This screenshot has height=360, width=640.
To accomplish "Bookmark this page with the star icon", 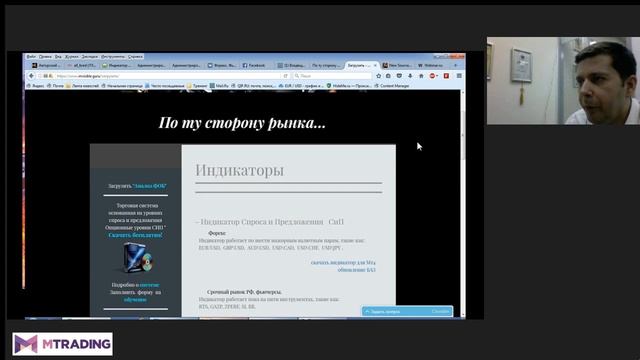I will click(378, 76).
